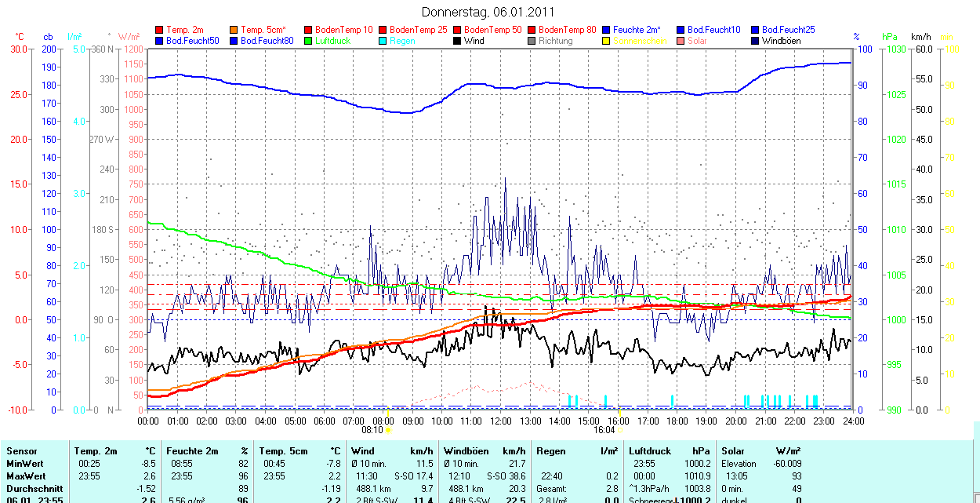The width and height of the screenshot is (980, 503).
Task: Click the blue Feuchte 2m legend square
Action: click(607, 30)
